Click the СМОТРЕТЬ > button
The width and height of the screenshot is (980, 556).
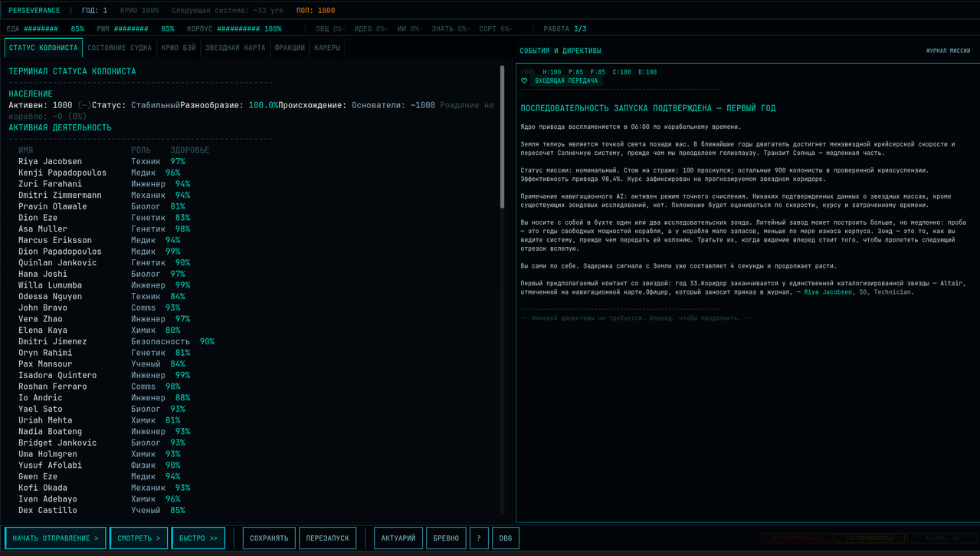[139, 538]
